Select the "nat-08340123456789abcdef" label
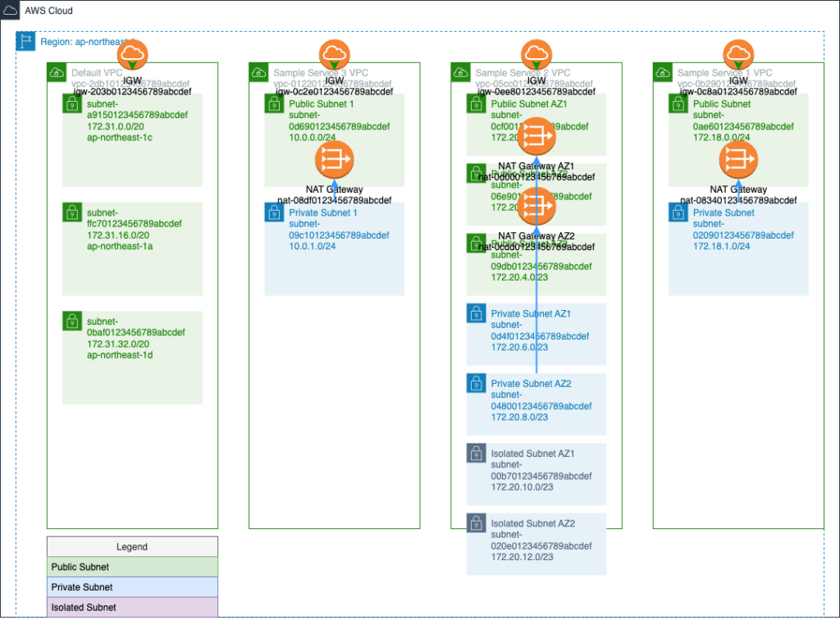Image resolution: width=840 pixels, height=620 pixels. point(738,200)
